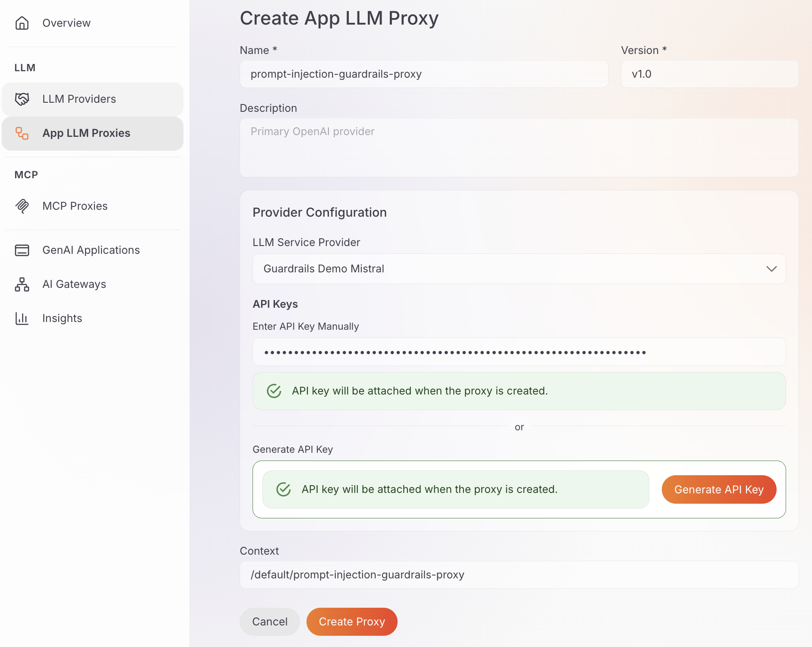The image size is (812, 647).
Task: Expand the LLM Service Provider chevron
Action: [x=771, y=268]
